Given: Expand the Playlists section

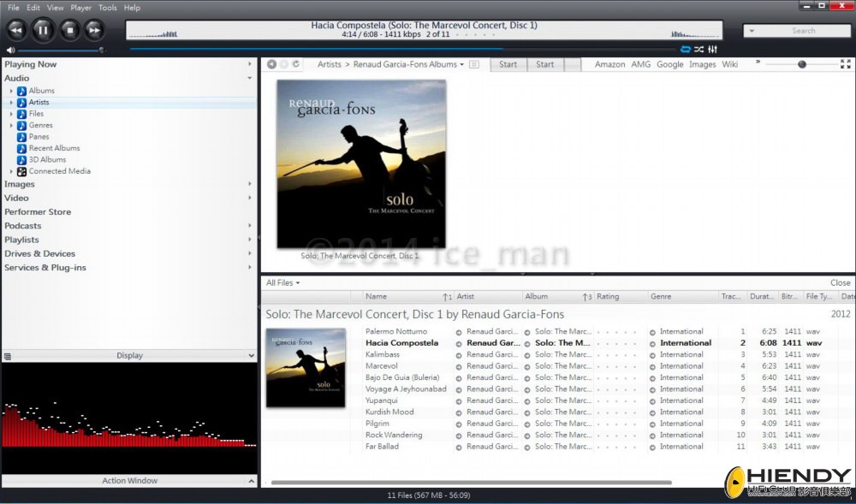Looking at the screenshot, I should coord(250,240).
